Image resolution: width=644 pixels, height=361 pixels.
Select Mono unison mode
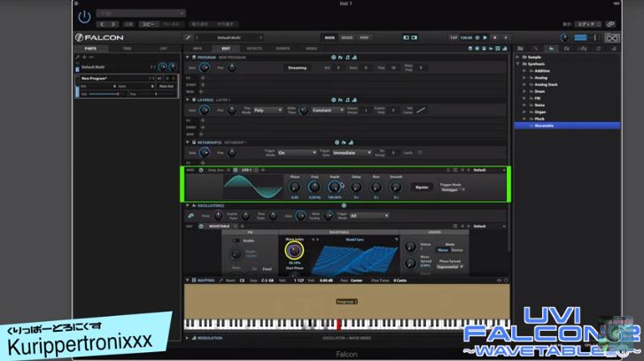point(443,250)
